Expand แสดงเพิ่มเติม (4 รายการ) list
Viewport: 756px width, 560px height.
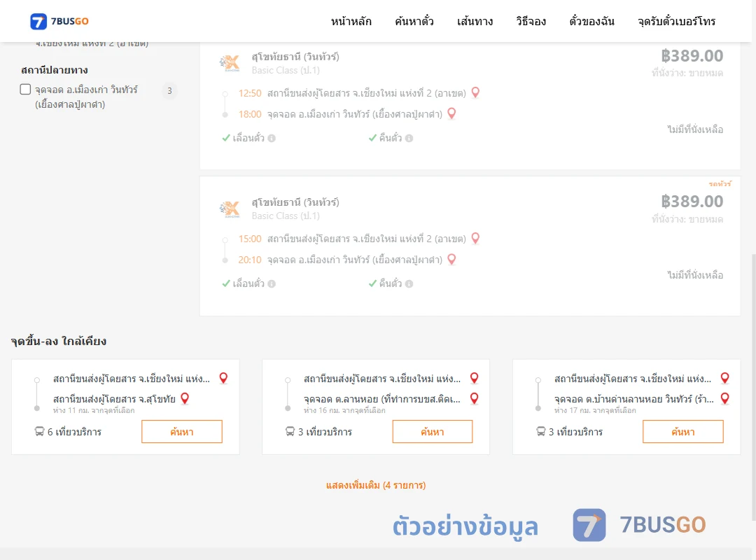(x=376, y=485)
